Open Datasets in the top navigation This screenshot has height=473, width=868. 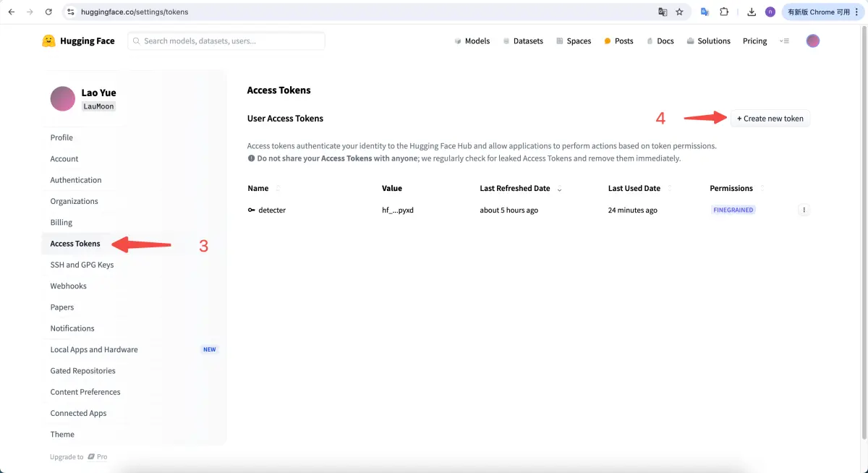click(x=523, y=41)
